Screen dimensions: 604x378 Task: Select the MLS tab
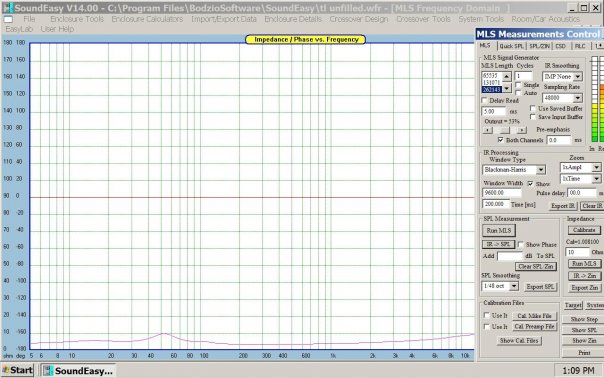pos(485,45)
